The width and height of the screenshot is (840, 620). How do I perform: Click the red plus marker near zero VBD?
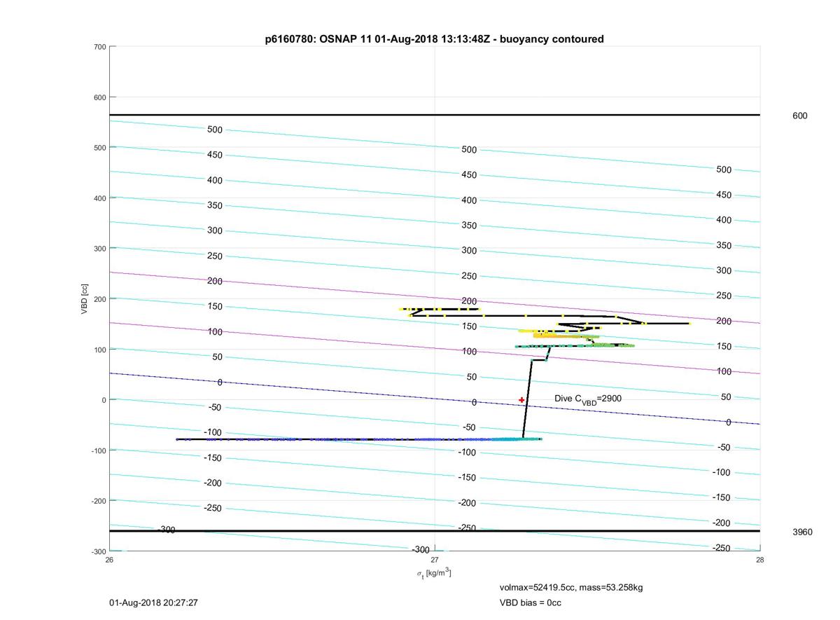521,400
